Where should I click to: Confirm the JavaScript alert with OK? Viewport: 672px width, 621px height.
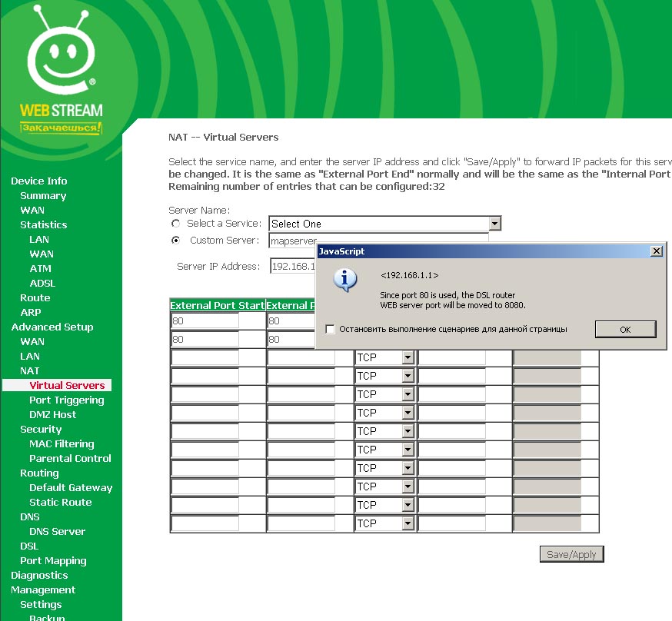[x=625, y=330]
